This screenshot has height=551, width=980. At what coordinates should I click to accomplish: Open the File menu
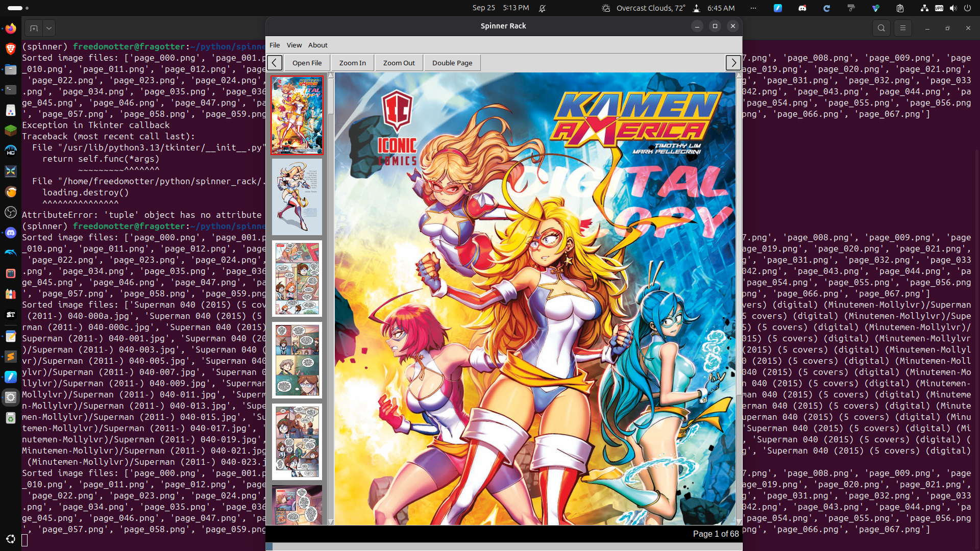[275, 45]
